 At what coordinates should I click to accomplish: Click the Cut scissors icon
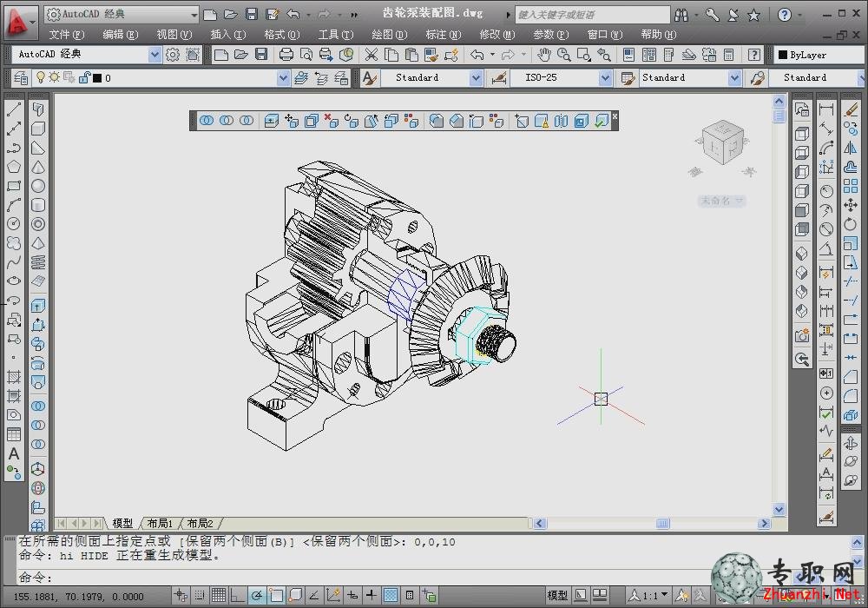(x=371, y=54)
